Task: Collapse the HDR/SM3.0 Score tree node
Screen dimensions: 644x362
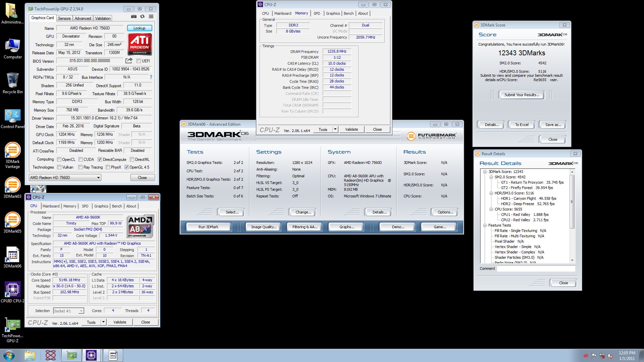Action: (491, 193)
